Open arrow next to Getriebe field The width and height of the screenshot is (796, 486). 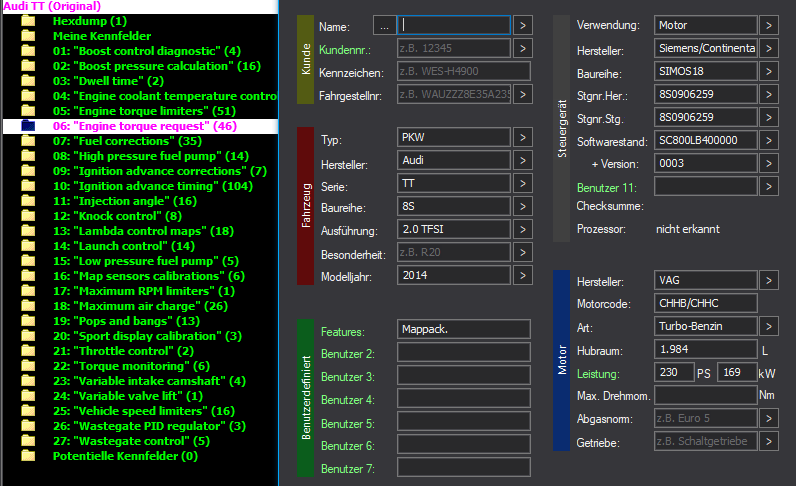pyautogui.click(x=769, y=441)
